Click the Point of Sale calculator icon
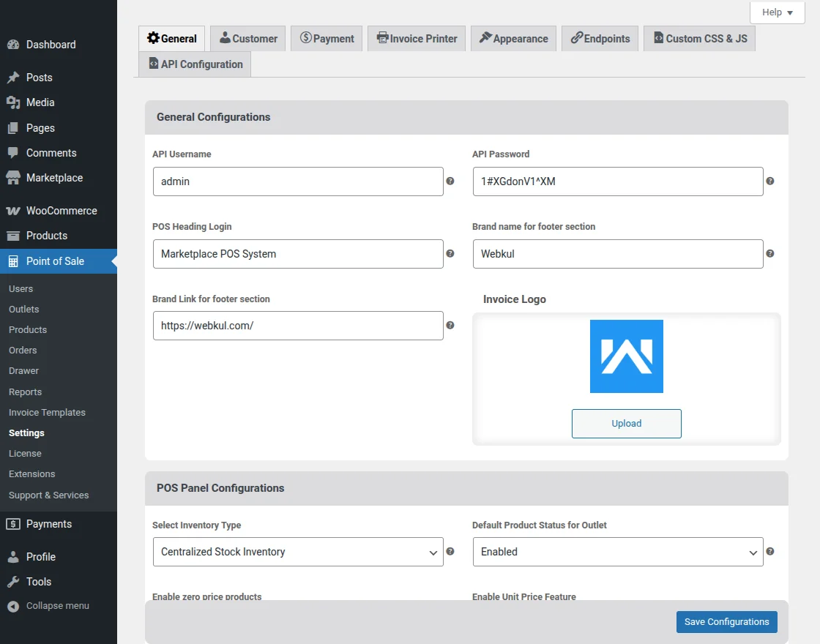 13,261
